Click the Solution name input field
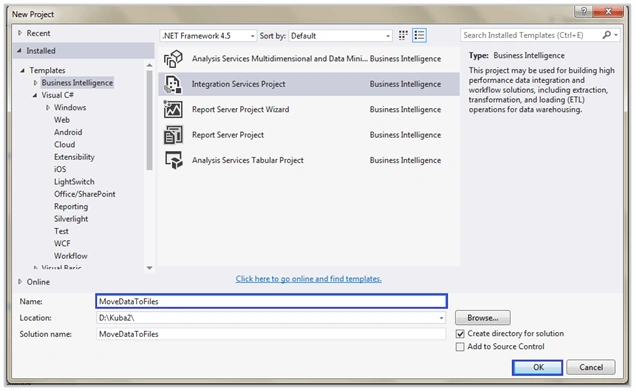Image resolution: width=635 pixels, height=391 pixels. (x=271, y=334)
